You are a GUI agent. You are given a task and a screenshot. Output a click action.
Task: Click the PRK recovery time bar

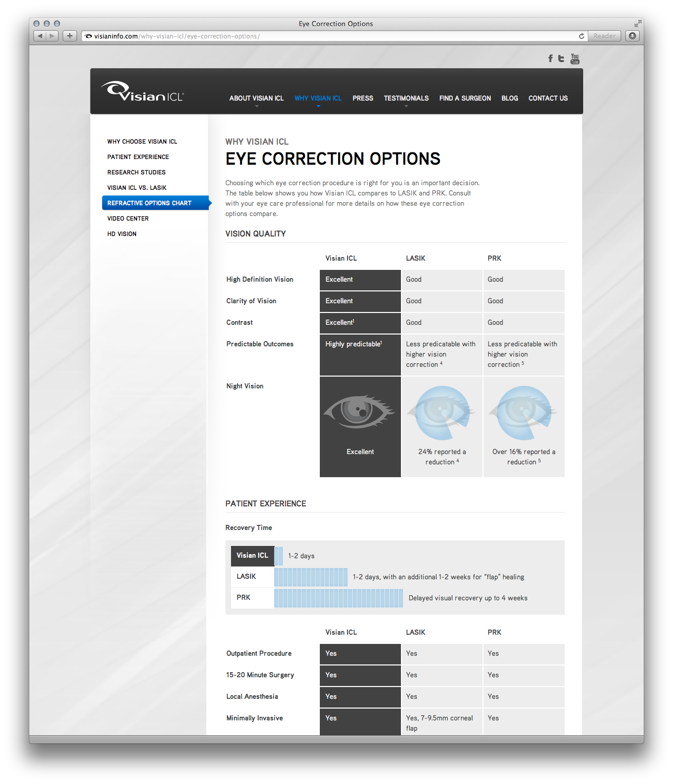[338, 598]
